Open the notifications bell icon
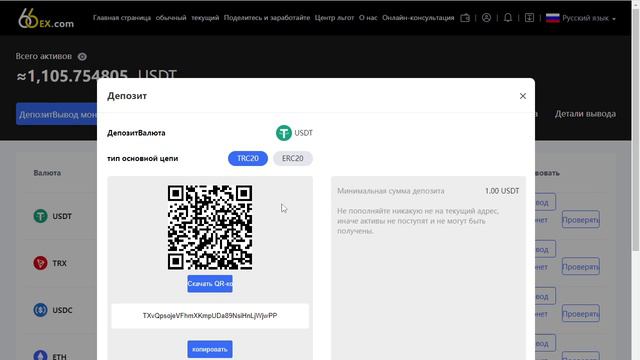 pos(508,18)
